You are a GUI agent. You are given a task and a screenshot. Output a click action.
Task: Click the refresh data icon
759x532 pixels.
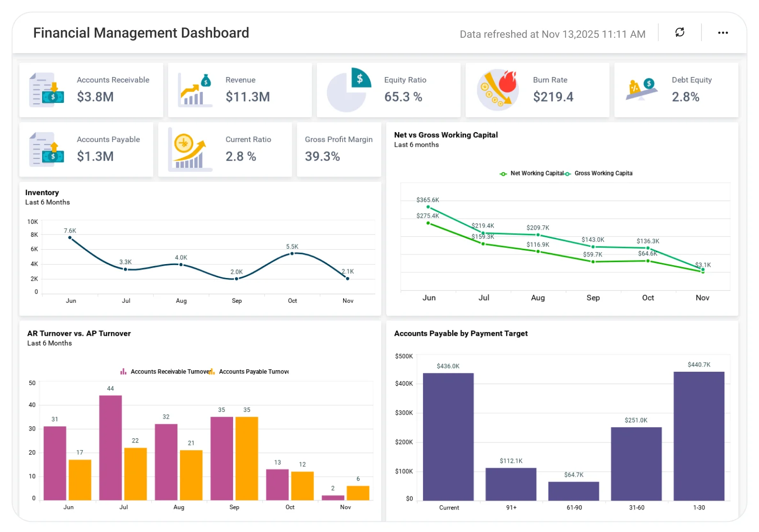tap(680, 33)
